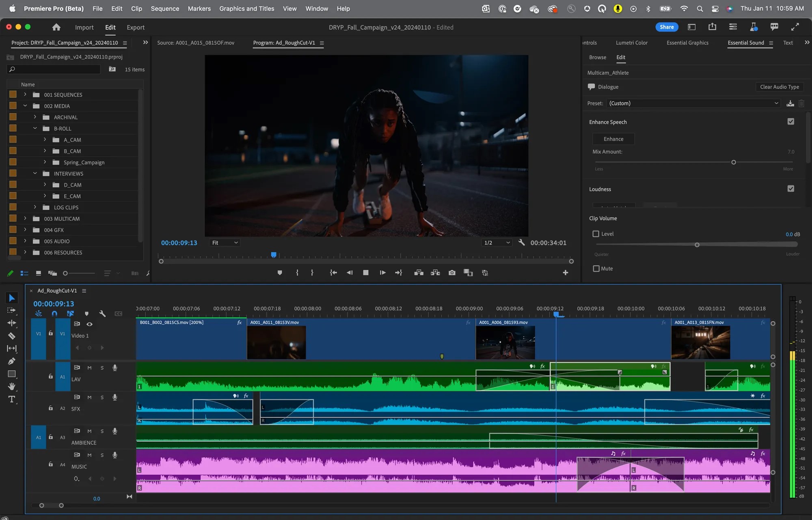
Task: Select the Hand tool
Action: (x=12, y=386)
